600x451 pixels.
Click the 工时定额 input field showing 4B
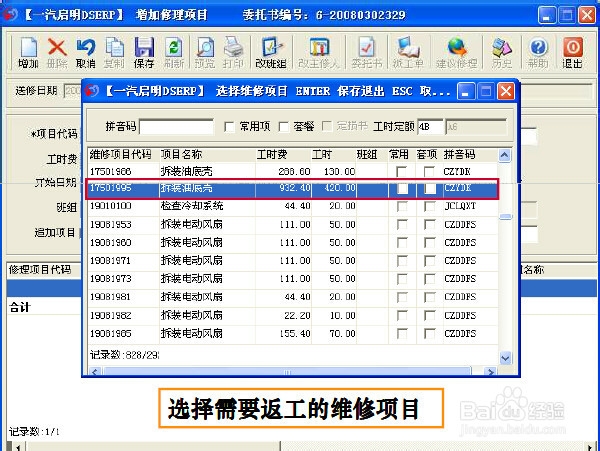tap(430, 127)
